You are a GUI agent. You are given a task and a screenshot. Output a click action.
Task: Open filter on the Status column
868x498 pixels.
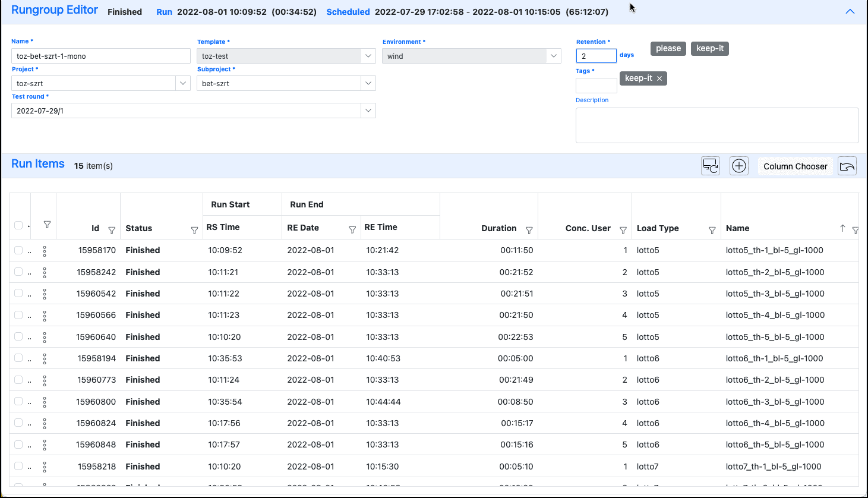tap(194, 230)
